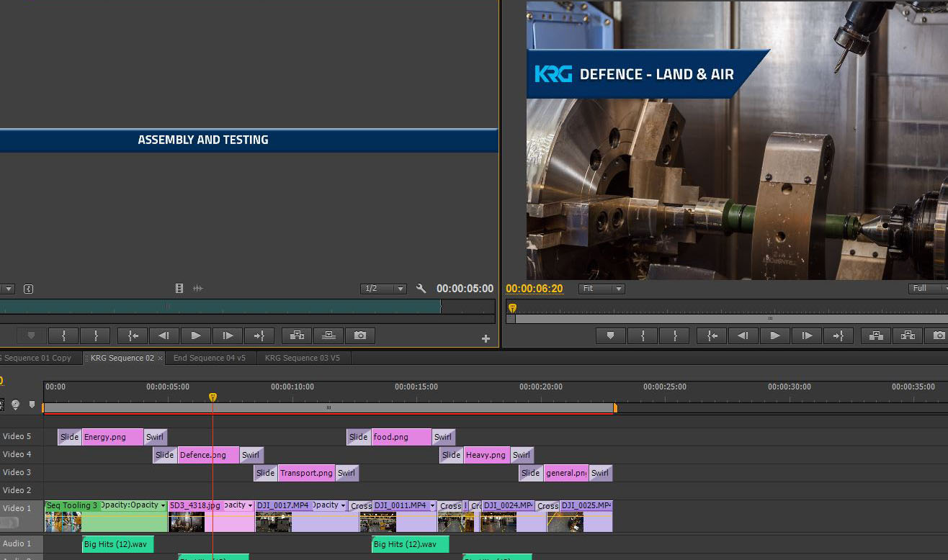Screen dimensions: 948x560
Task: Click the yellow 00:00:06:20 timecode field
Action: (535, 288)
